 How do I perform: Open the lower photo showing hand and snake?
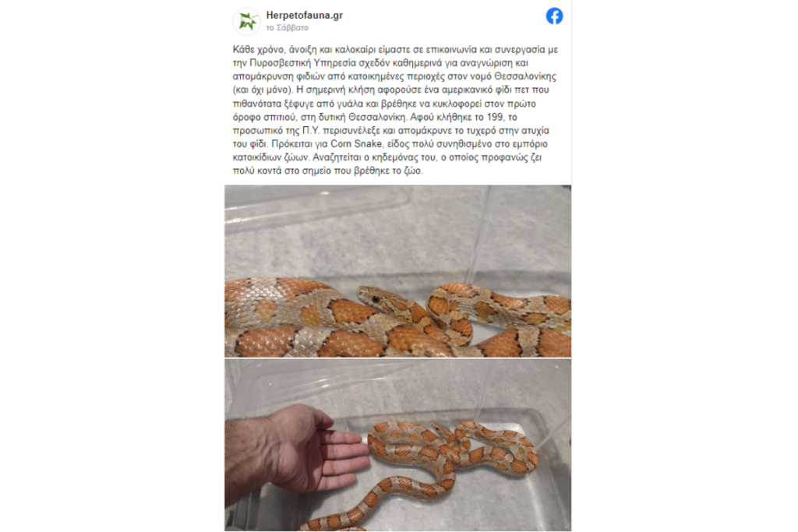click(397, 446)
